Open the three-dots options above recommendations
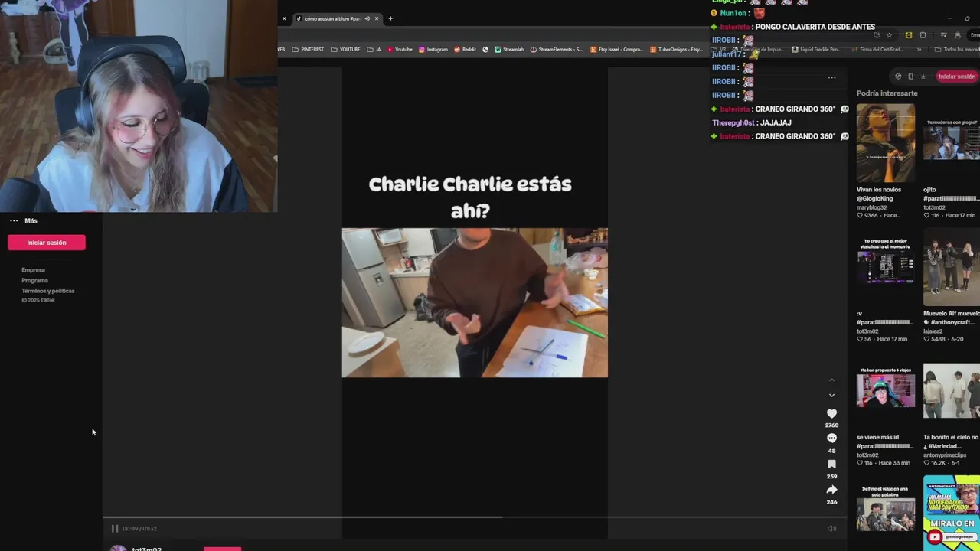980x551 pixels. click(831, 77)
